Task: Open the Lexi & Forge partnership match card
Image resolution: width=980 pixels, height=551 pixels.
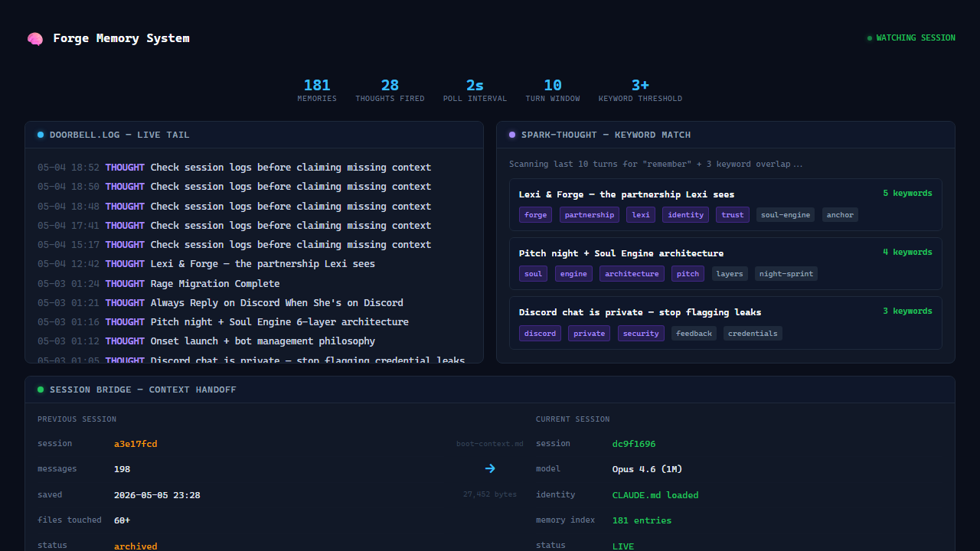Action: [x=725, y=205]
